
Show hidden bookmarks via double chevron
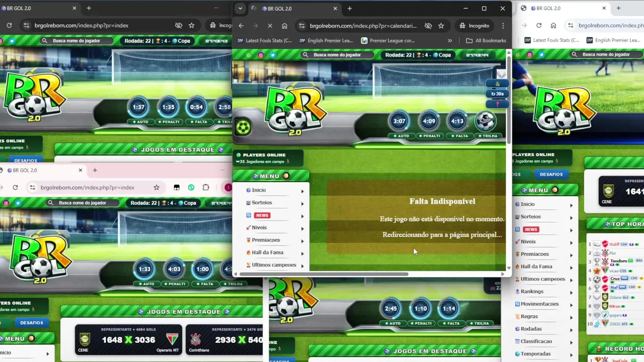450,41
